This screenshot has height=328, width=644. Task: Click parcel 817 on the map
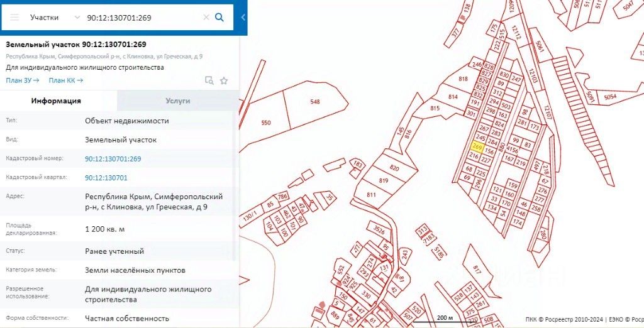477,270
